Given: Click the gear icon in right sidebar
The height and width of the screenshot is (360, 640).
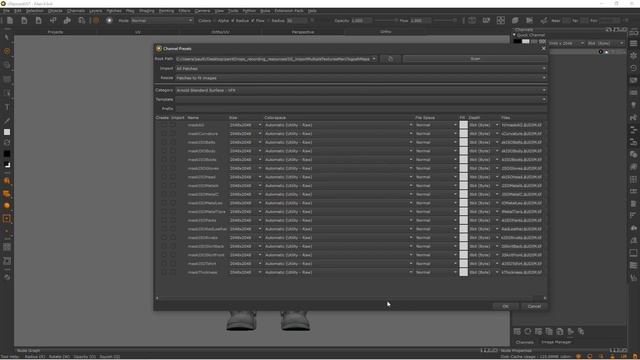Looking at the screenshot, I should click(x=633, y=55).
